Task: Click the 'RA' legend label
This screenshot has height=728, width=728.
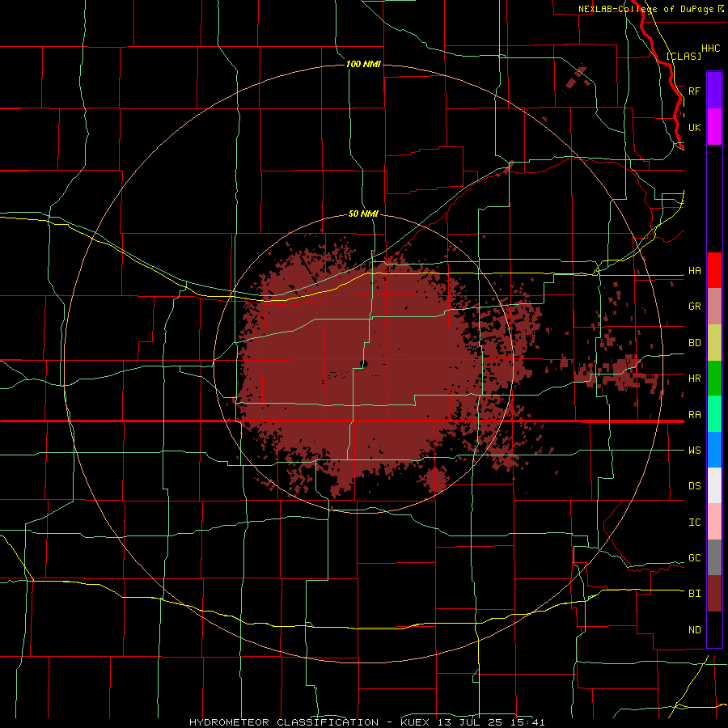Action: point(695,415)
